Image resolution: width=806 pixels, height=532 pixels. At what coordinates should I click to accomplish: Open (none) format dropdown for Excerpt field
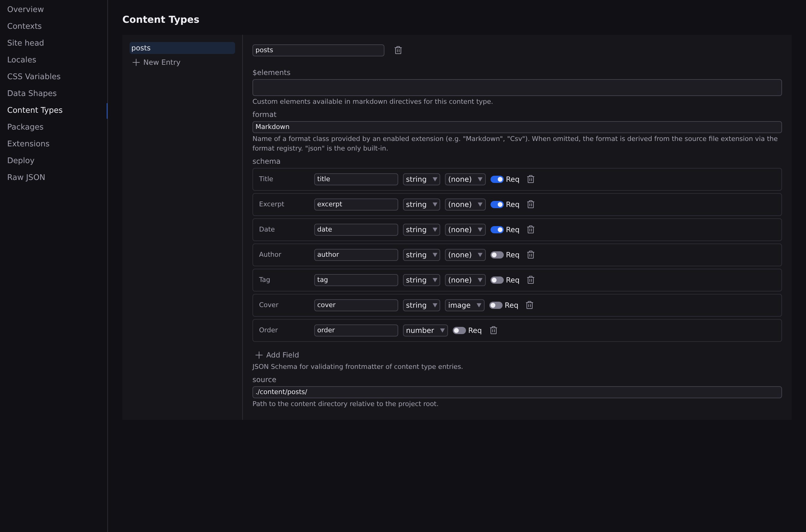[465, 204]
